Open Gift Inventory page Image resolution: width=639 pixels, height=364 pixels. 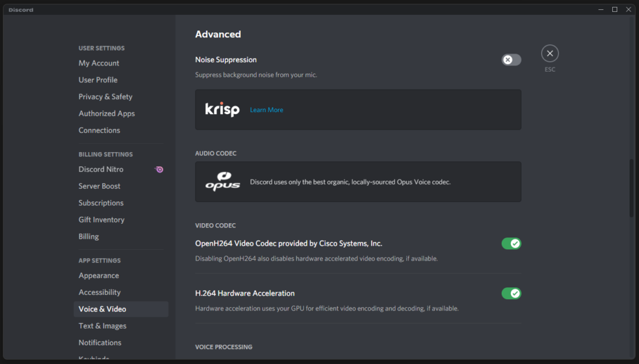pos(102,220)
